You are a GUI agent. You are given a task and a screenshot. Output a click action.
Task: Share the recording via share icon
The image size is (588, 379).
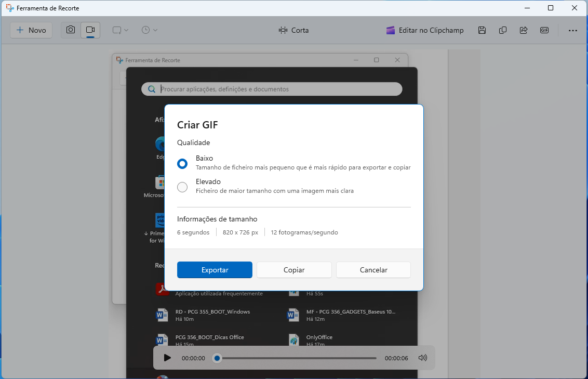pyautogui.click(x=524, y=30)
